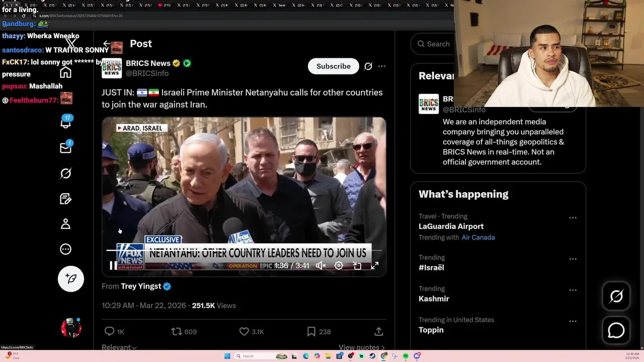The width and height of the screenshot is (644, 362).
Task: Click the Subscribe button
Action: pyautogui.click(x=334, y=66)
